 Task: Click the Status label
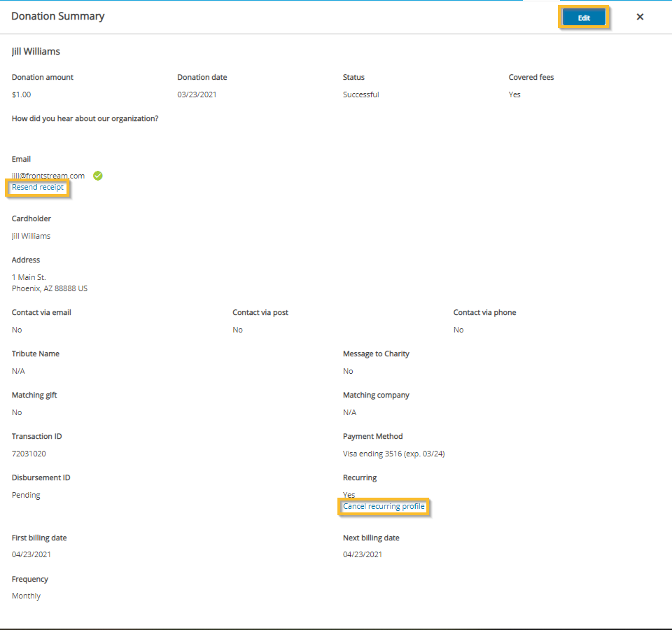point(353,77)
